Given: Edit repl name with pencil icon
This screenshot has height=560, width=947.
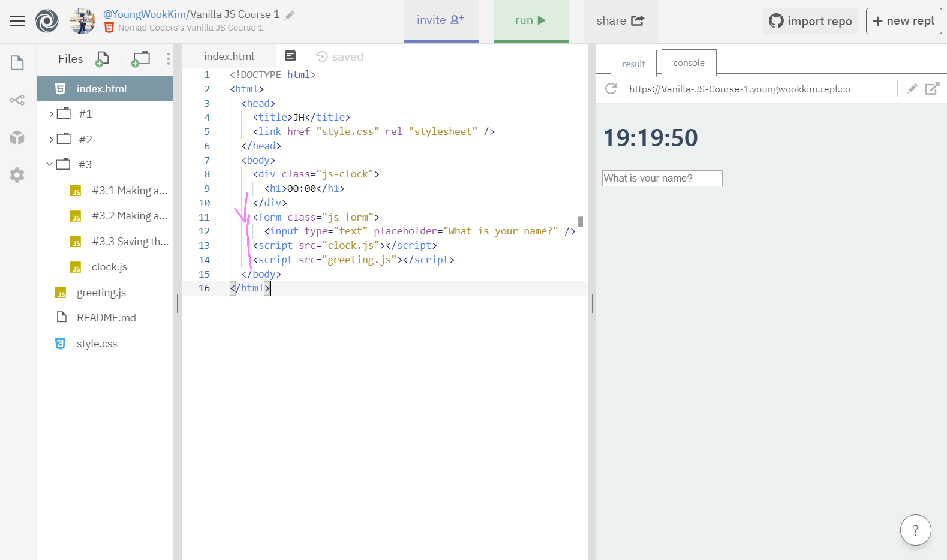Looking at the screenshot, I should [289, 15].
